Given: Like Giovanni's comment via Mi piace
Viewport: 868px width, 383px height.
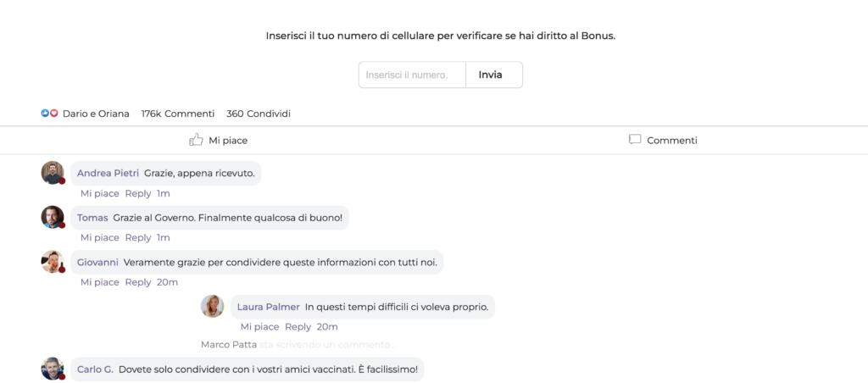Looking at the screenshot, I should (100, 282).
